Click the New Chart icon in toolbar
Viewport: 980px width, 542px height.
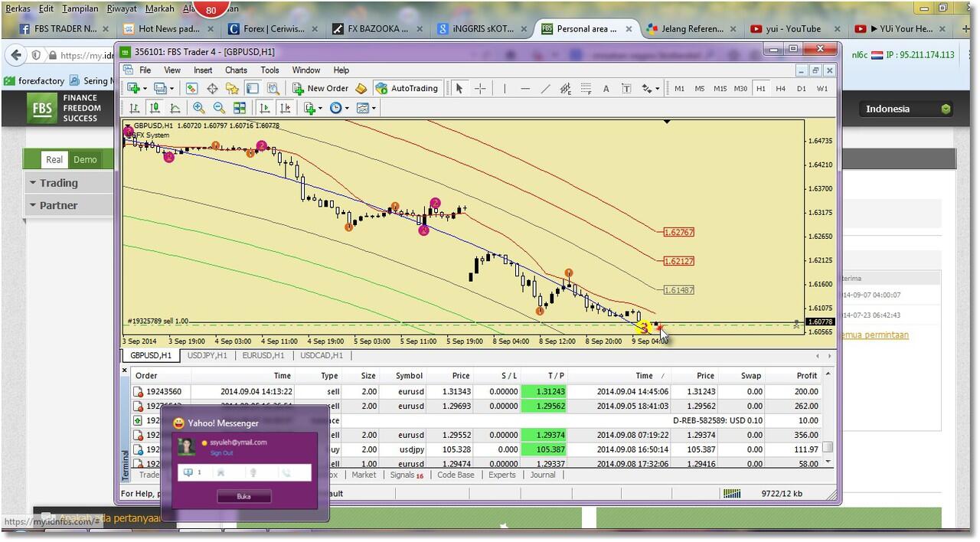(134, 88)
